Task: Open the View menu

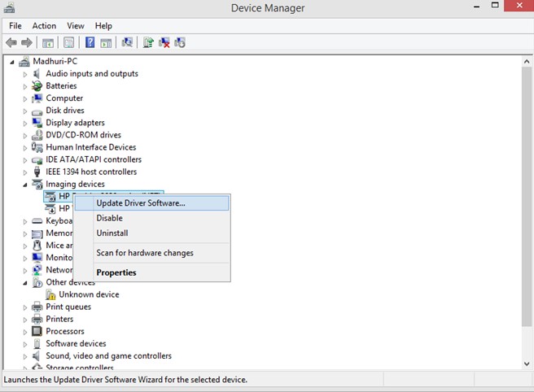Action: 76,26
